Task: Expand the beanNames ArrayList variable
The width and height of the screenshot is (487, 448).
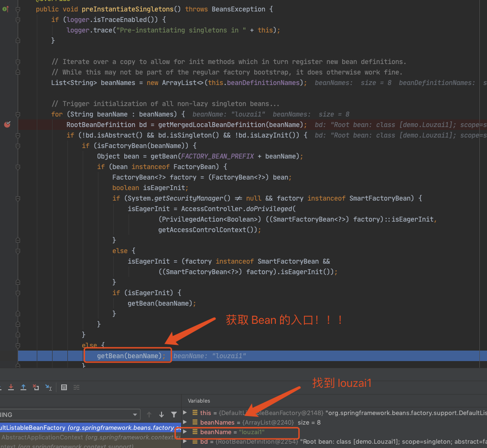Action: [x=185, y=422]
